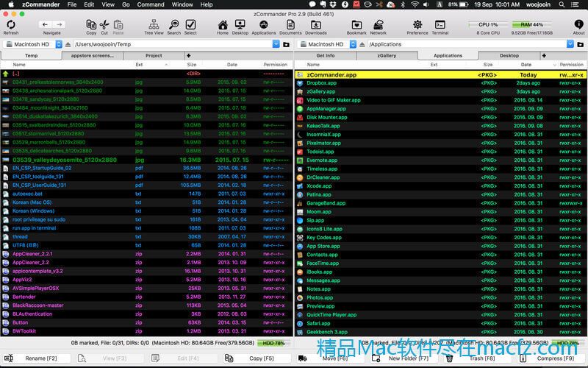Open the Command menu

(151, 4)
